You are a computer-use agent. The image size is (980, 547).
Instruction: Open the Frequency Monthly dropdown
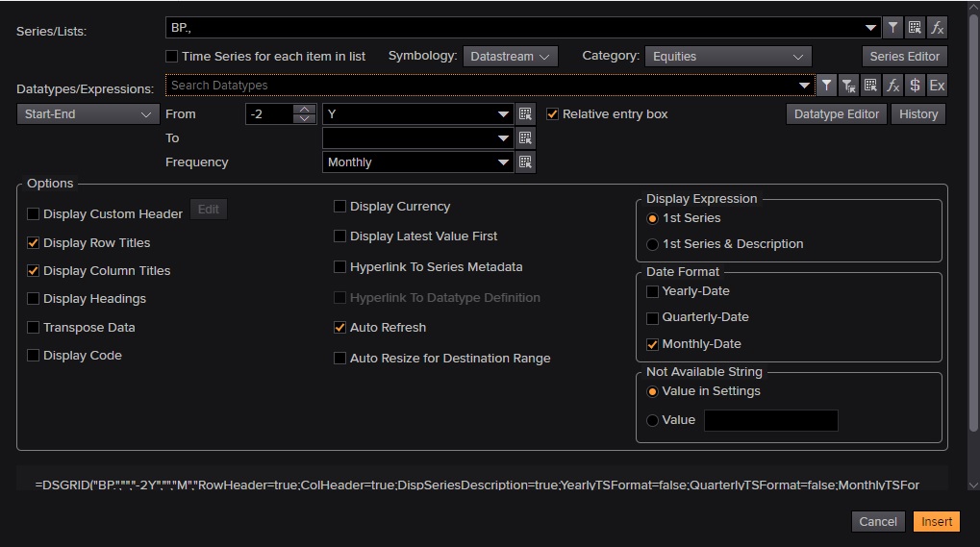click(x=504, y=162)
